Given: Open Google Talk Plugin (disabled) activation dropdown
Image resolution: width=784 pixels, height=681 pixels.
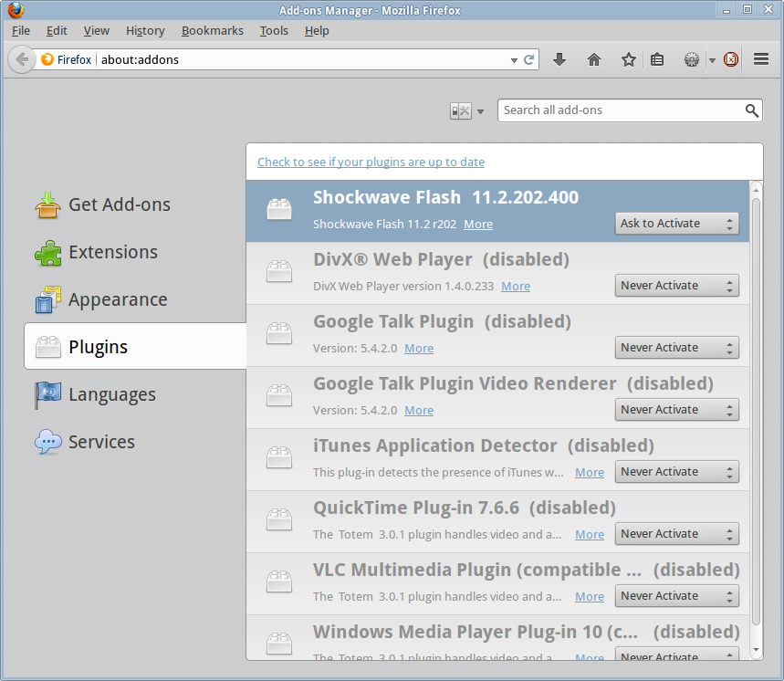Looking at the screenshot, I should pos(676,348).
